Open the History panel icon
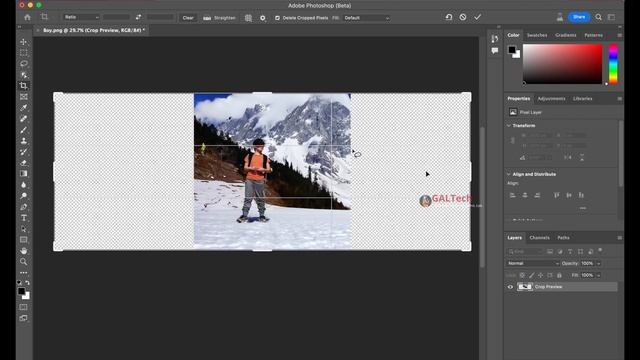Screen dimensions: 640x360 (x=495, y=39)
